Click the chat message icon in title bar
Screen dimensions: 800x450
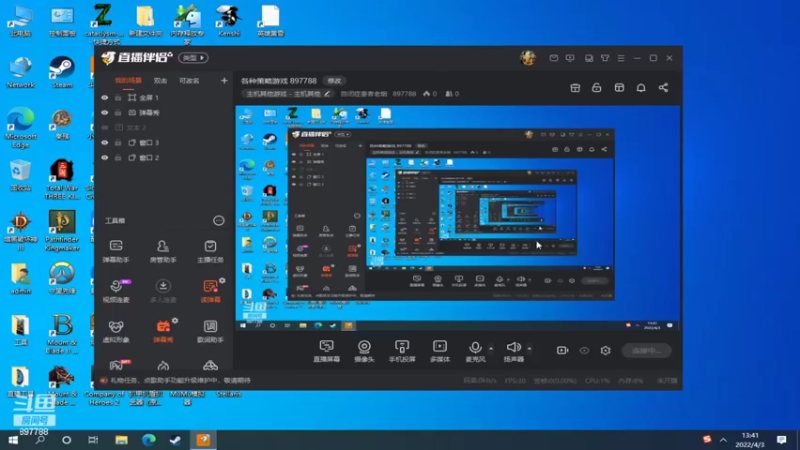(x=589, y=58)
